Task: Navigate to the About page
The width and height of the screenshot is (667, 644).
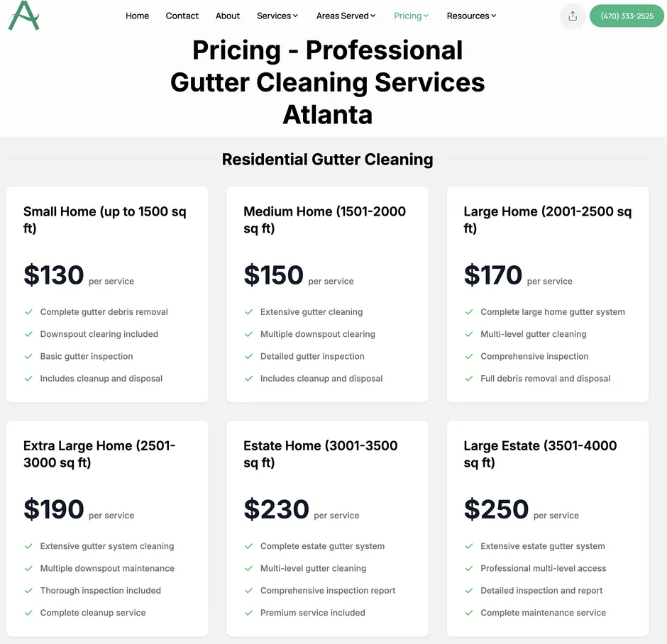Action: [x=228, y=16]
